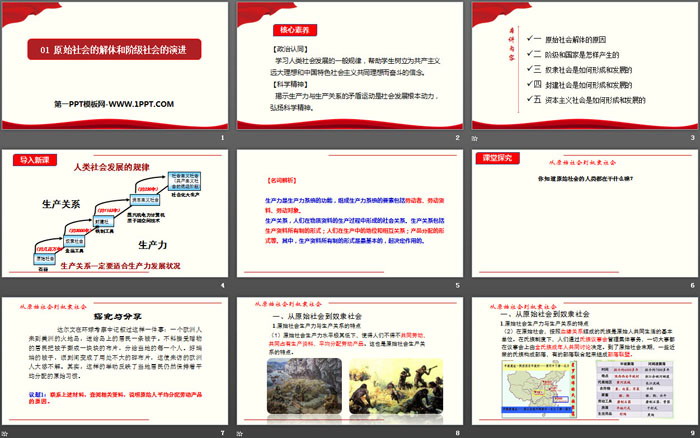Click slide number 5 label

click(458, 285)
